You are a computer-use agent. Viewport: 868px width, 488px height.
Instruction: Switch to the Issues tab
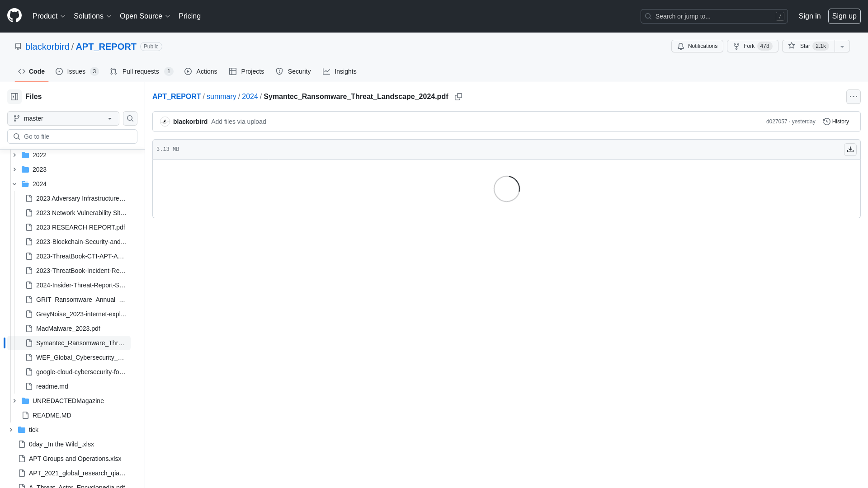tap(77, 71)
